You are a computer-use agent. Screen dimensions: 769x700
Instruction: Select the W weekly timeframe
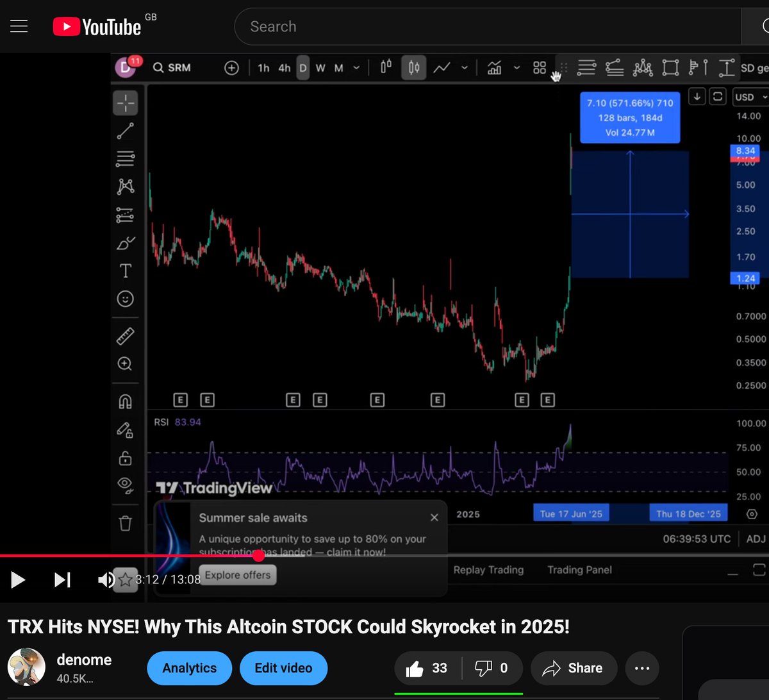(x=320, y=67)
